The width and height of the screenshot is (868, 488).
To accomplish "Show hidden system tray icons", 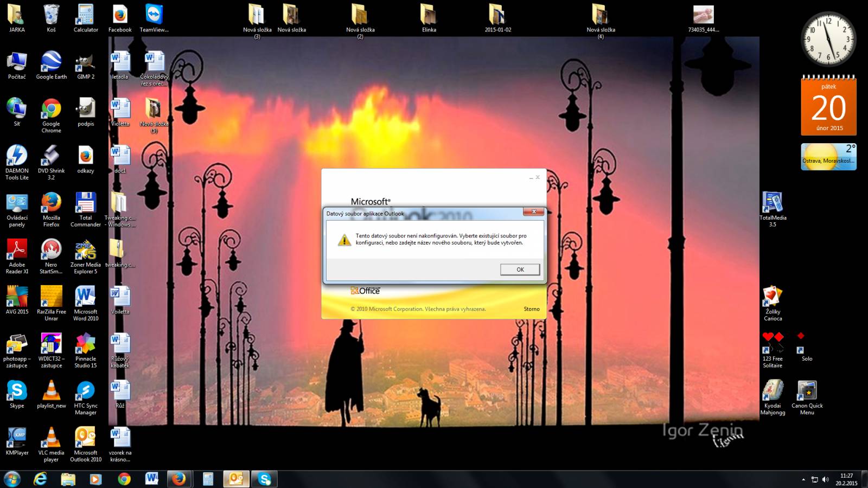I will tap(803, 479).
